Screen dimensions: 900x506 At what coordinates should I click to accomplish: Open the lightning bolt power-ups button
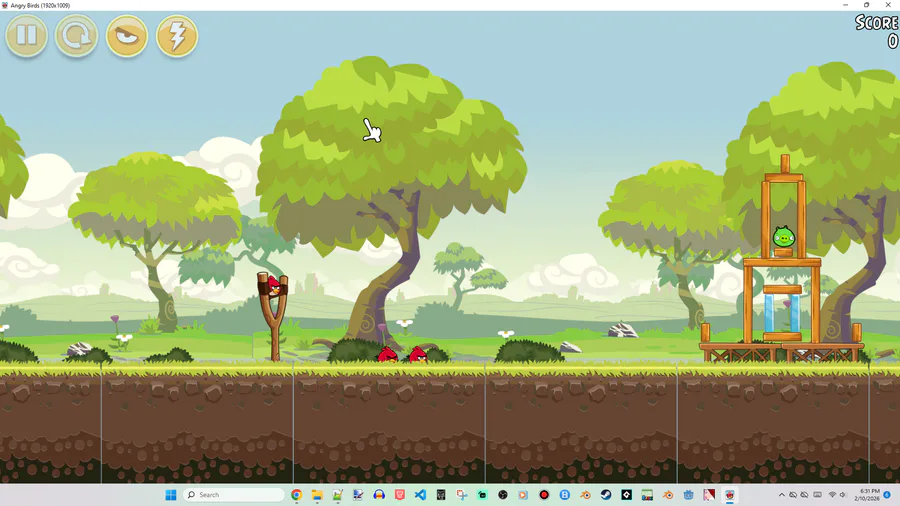[177, 36]
